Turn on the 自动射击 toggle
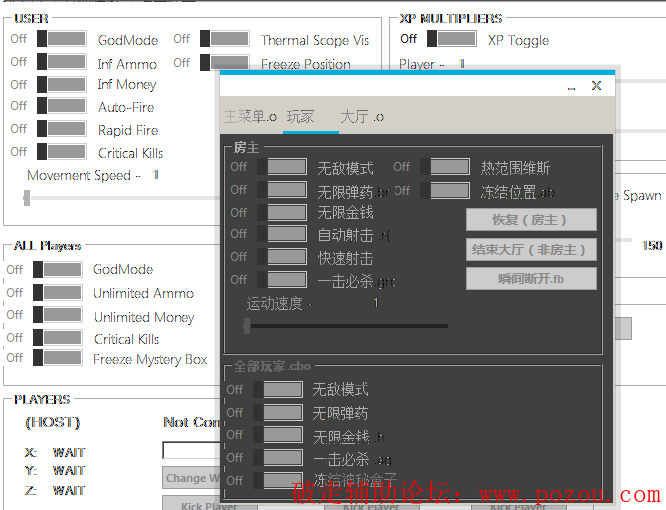Image resolution: width=666 pixels, height=510 pixels. (282, 234)
